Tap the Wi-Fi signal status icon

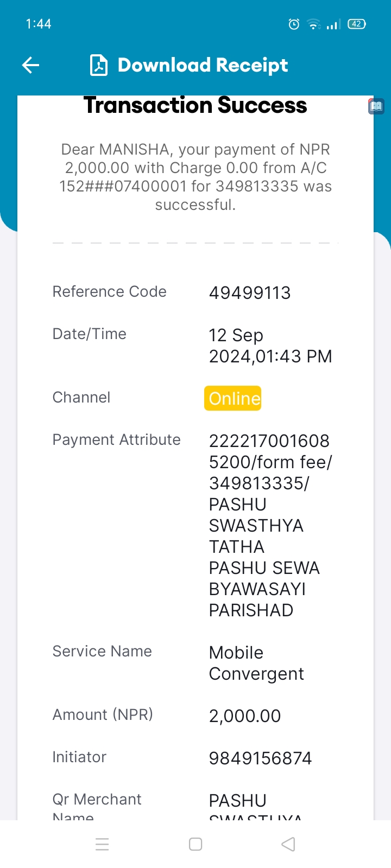point(313,24)
